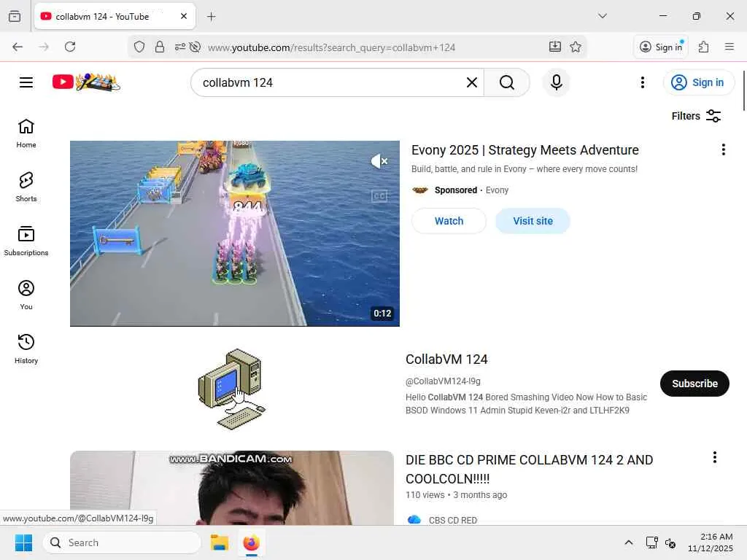Open Firefox View tab list icon

(x=15, y=16)
